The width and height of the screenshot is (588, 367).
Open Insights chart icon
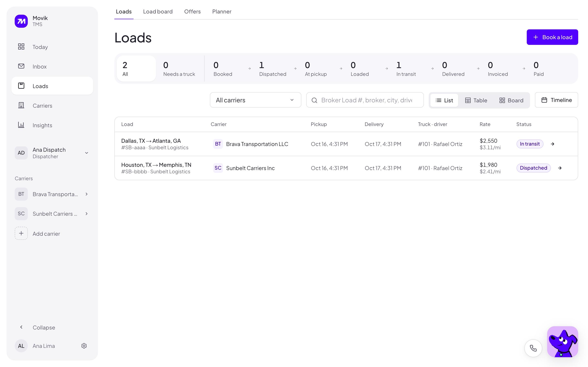tap(21, 125)
